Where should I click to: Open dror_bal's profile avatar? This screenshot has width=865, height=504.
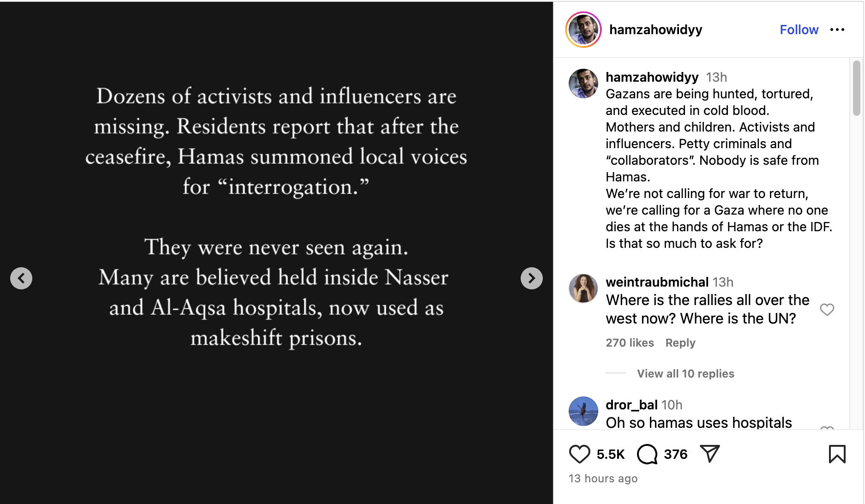point(583,411)
